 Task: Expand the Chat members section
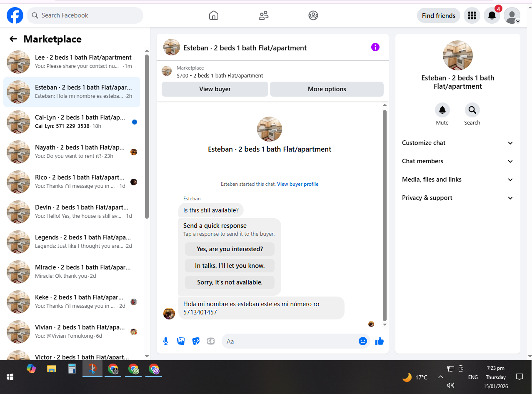click(457, 161)
